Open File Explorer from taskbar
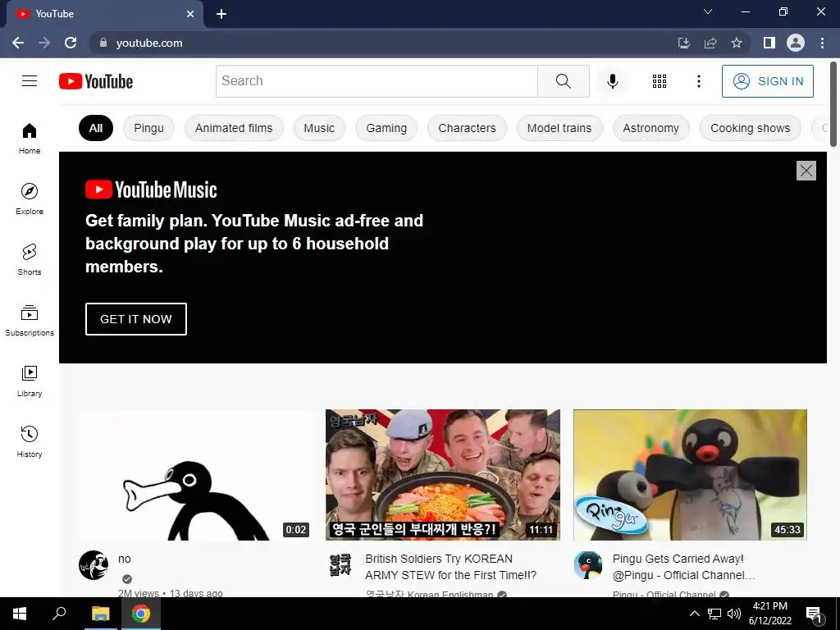This screenshot has height=630, width=840. [100, 614]
